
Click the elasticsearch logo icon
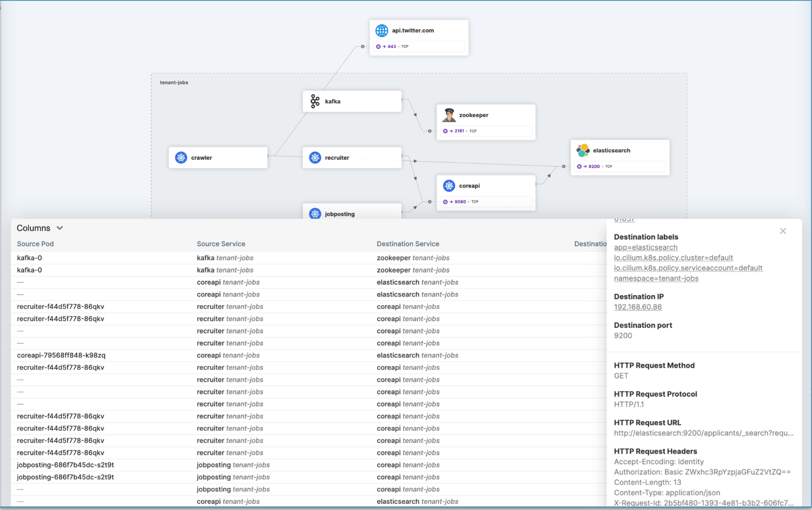click(x=583, y=151)
